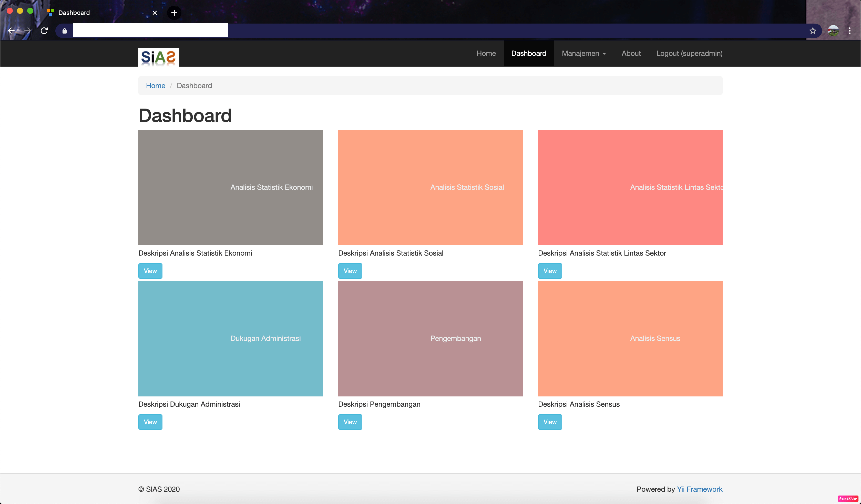Click the Analisis Sensus orange tile
This screenshot has height=504, width=861.
pyautogui.click(x=630, y=339)
